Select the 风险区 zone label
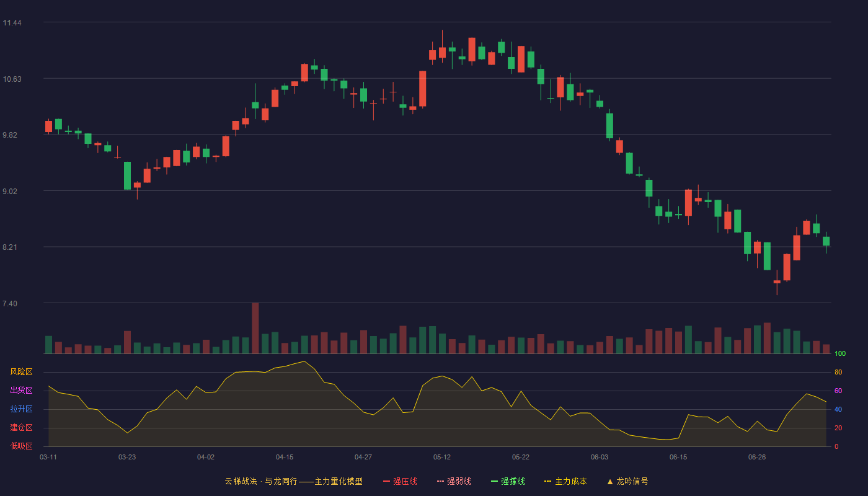868x496 pixels. coord(21,372)
